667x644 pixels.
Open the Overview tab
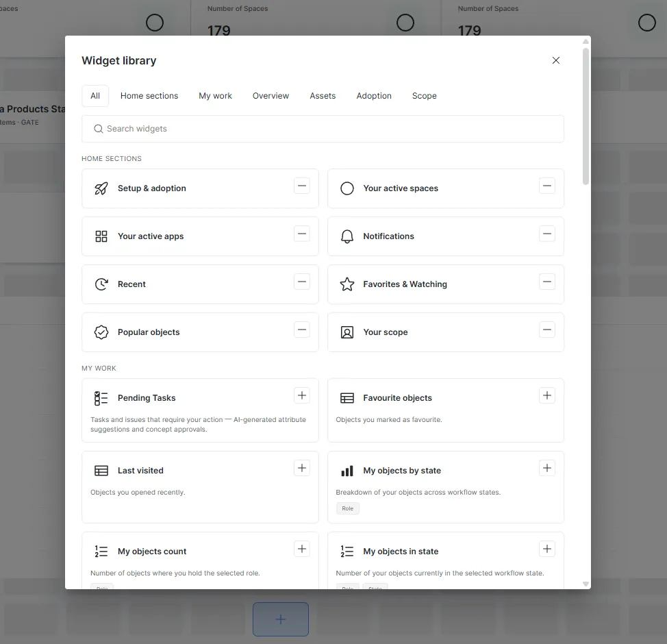click(270, 96)
